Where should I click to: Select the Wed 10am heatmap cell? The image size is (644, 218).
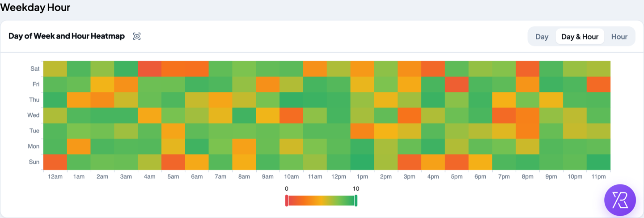[291, 115]
